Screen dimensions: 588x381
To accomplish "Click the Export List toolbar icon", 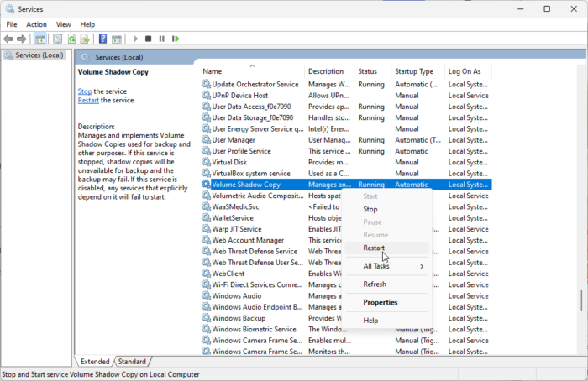I will point(85,39).
